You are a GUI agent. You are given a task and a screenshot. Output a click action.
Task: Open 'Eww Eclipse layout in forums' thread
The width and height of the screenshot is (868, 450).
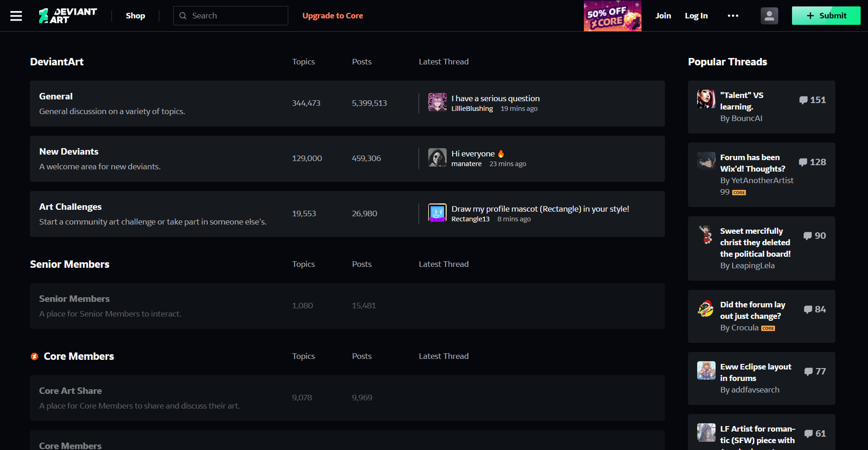coord(756,372)
